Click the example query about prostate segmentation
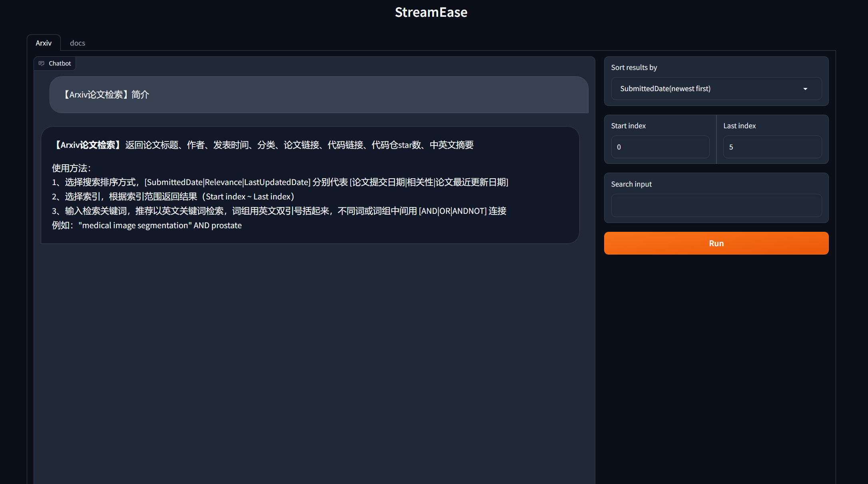The width and height of the screenshot is (868, 484). 160,225
